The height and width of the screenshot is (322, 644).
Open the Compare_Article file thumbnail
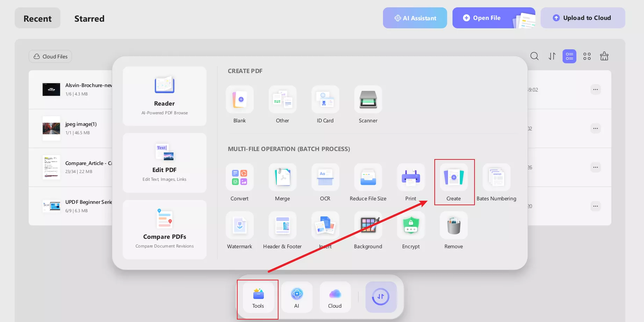51,167
